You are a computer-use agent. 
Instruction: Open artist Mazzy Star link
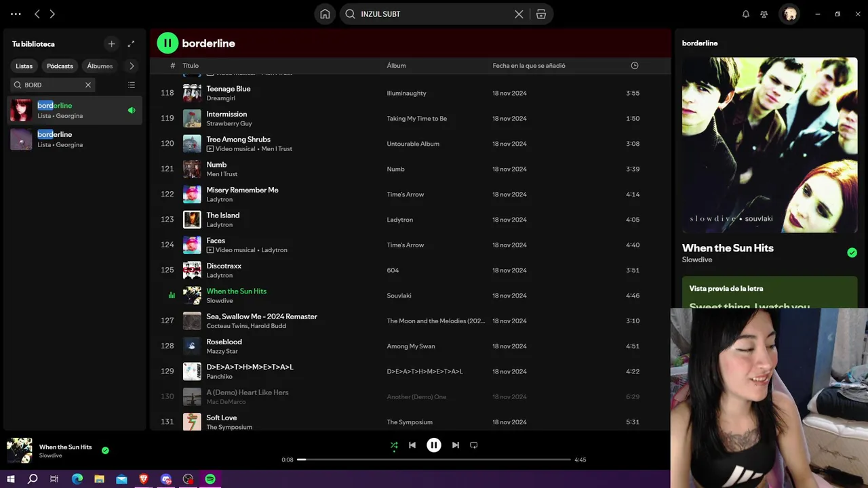[x=222, y=351]
